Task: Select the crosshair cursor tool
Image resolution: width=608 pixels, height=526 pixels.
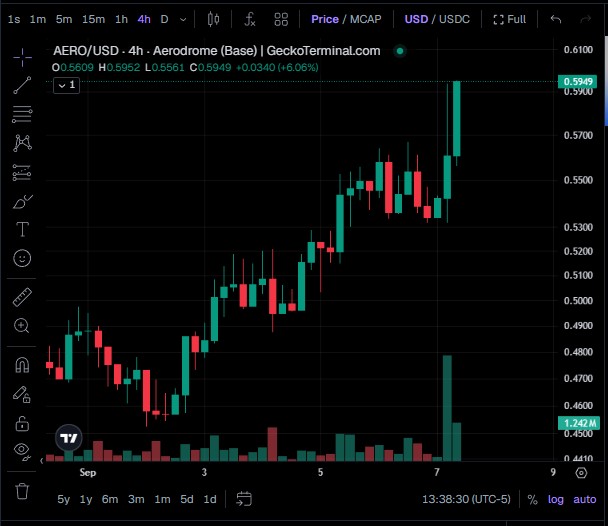Action: [22, 57]
